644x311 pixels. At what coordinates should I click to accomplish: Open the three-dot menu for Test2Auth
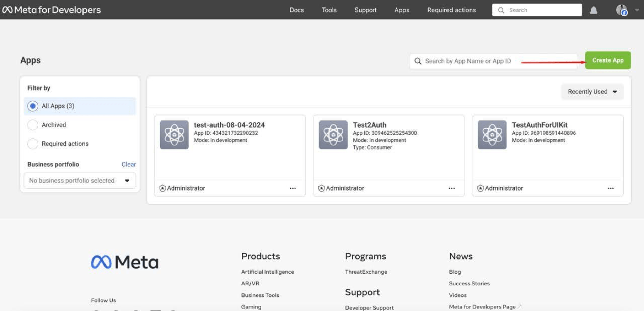(452, 188)
